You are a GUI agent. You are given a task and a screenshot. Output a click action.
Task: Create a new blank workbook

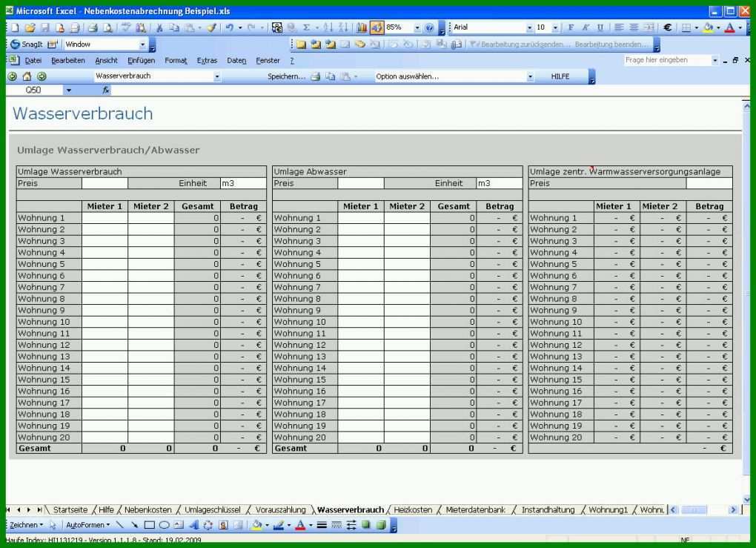point(15,27)
